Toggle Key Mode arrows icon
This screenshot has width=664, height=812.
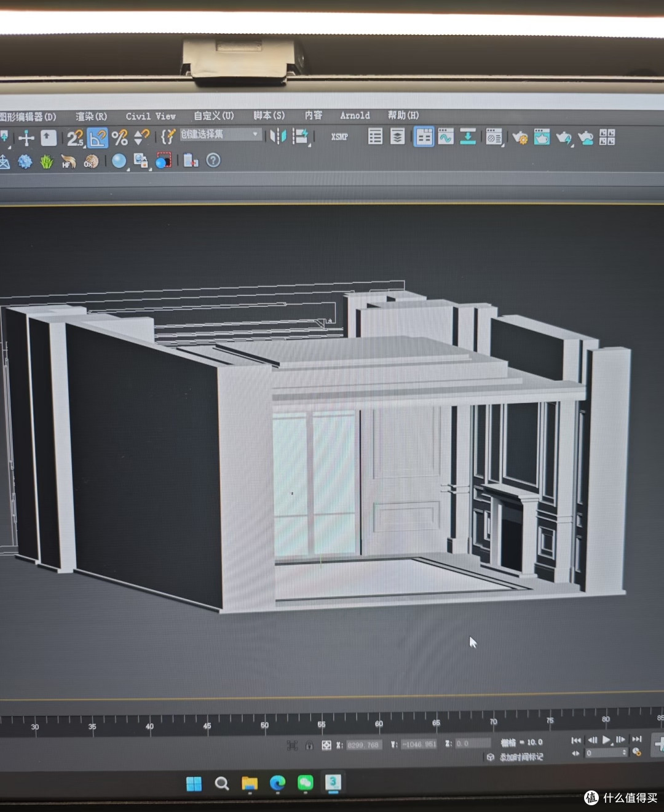point(575,753)
